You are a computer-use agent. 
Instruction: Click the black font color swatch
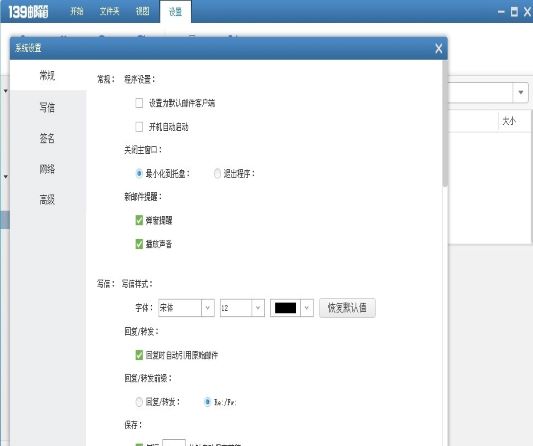point(285,308)
